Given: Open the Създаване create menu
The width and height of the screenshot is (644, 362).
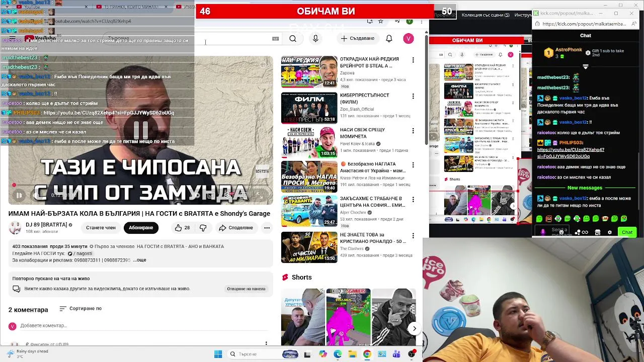Looking at the screenshot, I should click(358, 38).
